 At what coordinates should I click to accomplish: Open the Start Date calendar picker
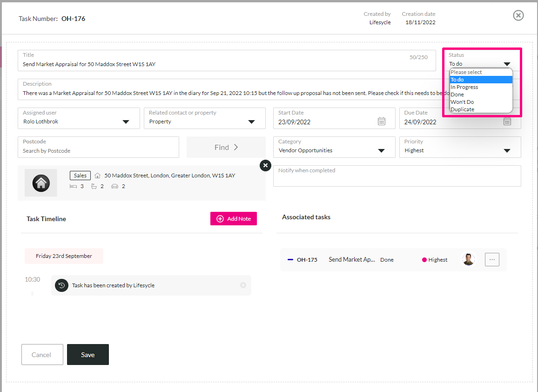click(x=382, y=122)
